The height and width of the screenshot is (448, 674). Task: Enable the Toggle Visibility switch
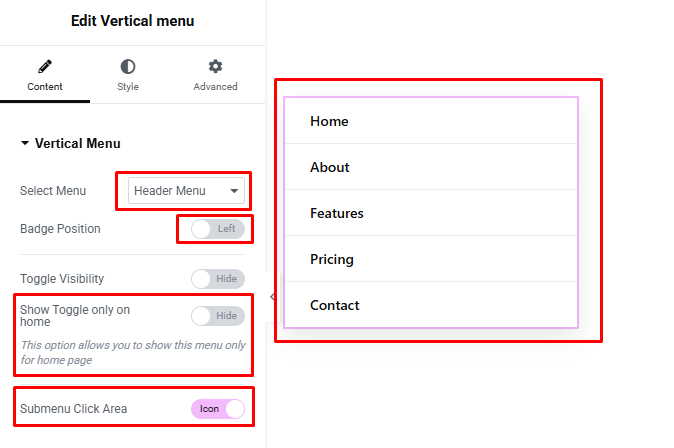pos(217,279)
